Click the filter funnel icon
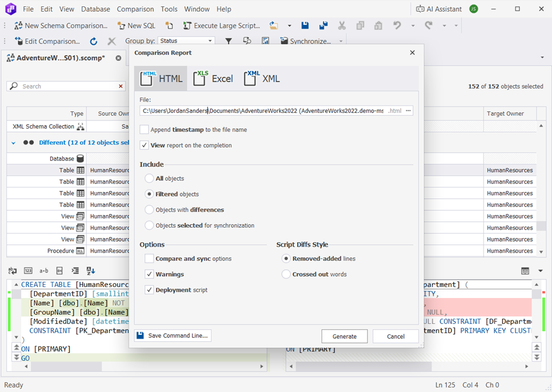552x392 pixels. click(x=228, y=41)
